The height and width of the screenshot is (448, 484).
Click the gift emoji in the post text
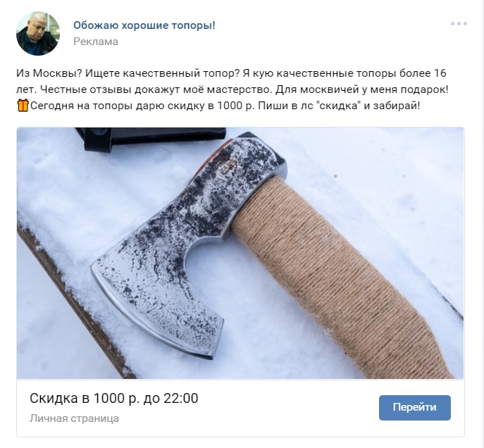pos(23,106)
